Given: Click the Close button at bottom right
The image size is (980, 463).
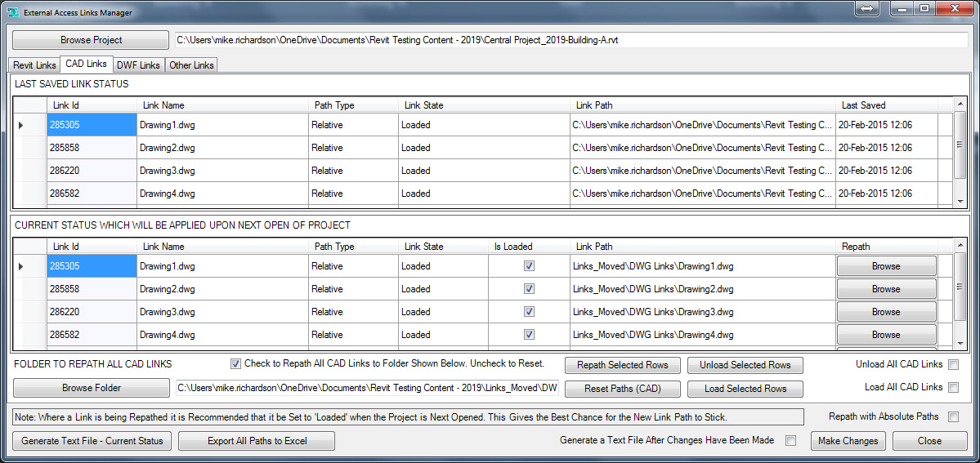Looking at the screenshot, I should click(929, 440).
